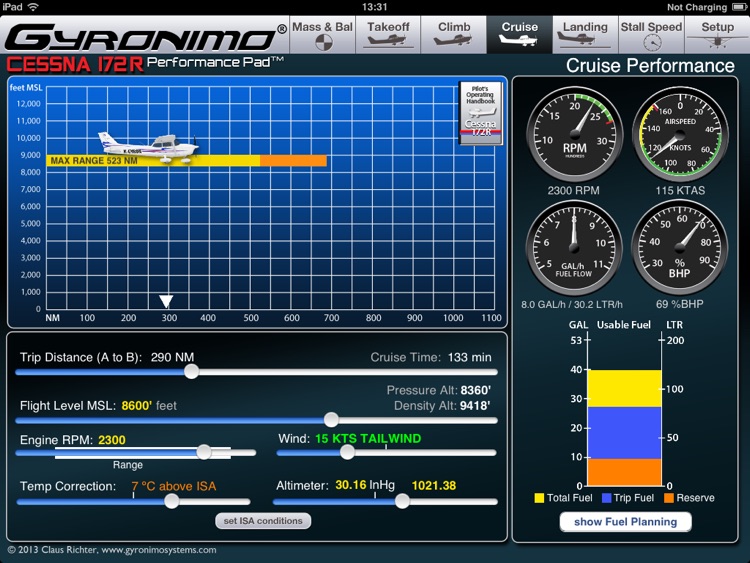Tap the 69 %BHP readout
The image size is (750, 563).
[680, 304]
